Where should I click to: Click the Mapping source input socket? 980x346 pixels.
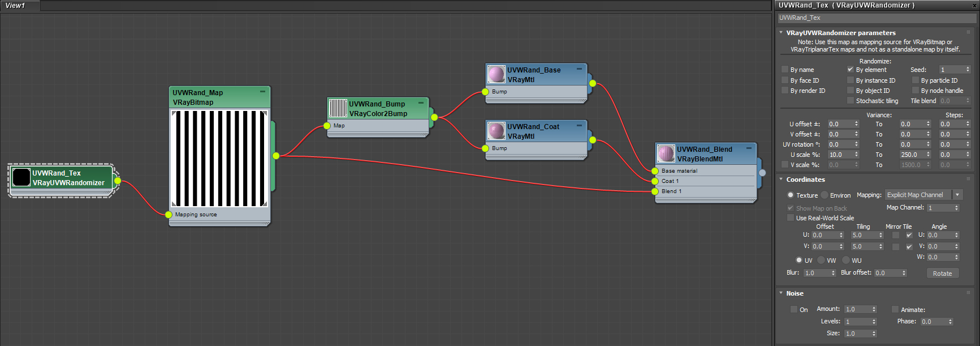(x=169, y=215)
